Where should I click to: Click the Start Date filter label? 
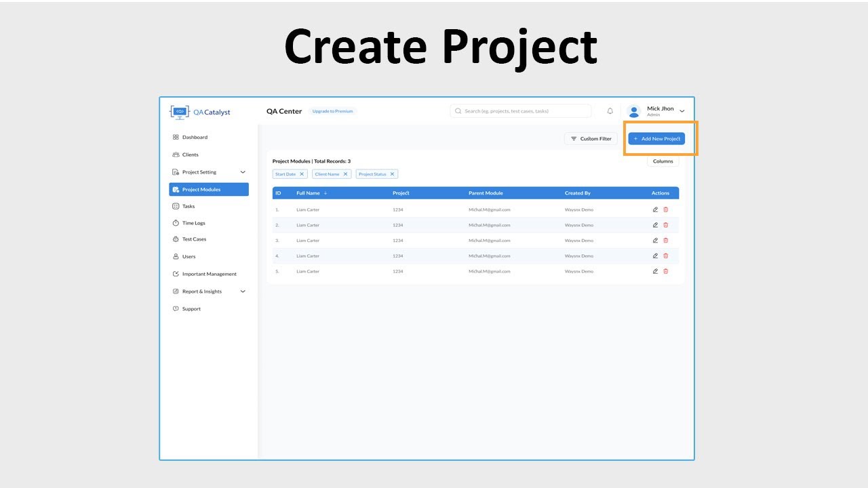coord(285,174)
